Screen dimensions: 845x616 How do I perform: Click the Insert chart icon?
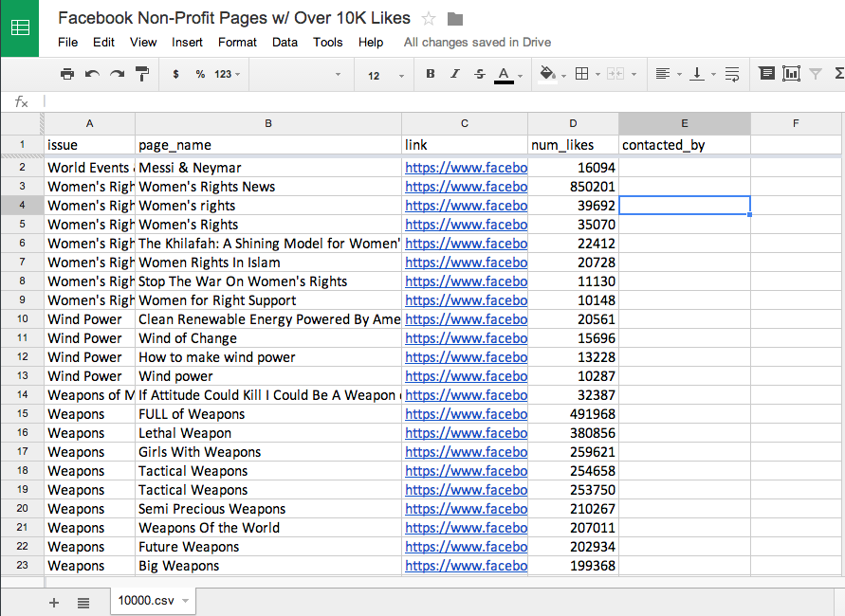click(x=791, y=73)
